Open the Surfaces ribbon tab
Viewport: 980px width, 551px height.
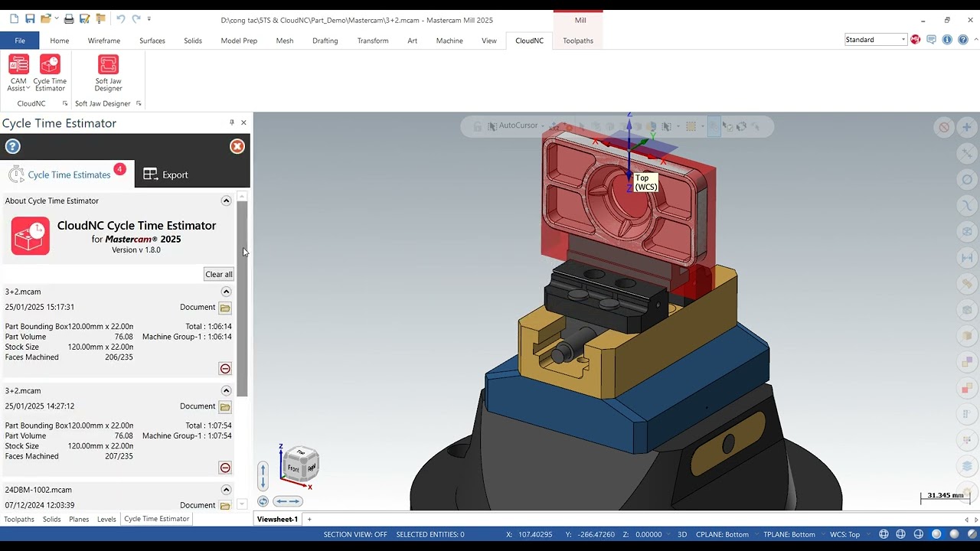click(x=152, y=41)
